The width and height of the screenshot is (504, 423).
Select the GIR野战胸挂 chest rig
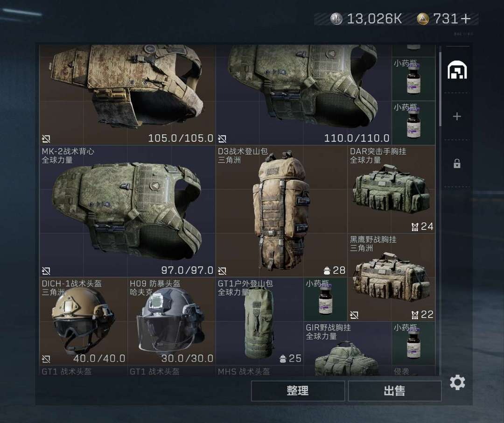pyautogui.click(x=347, y=349)
